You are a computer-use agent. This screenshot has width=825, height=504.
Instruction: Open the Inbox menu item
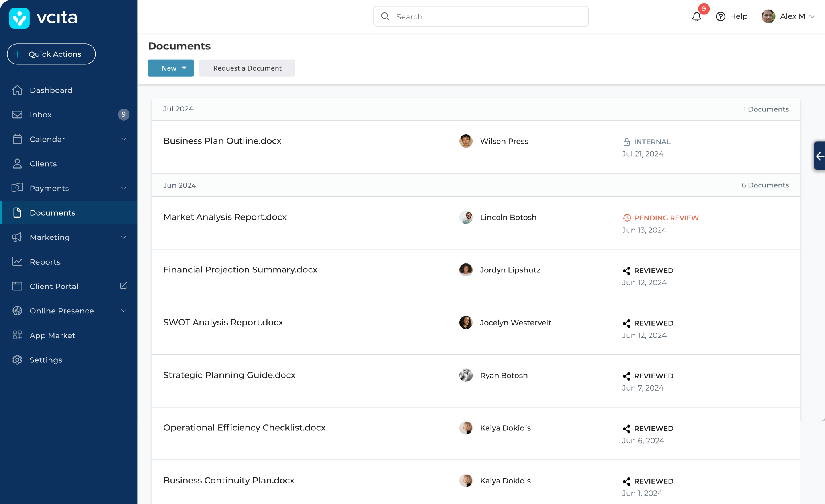(41, 115)
